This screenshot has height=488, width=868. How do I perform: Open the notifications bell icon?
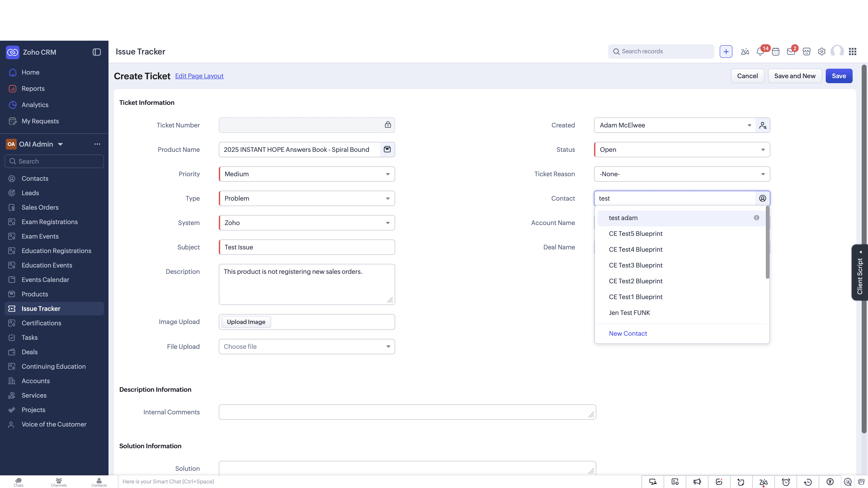pos(760,52)
